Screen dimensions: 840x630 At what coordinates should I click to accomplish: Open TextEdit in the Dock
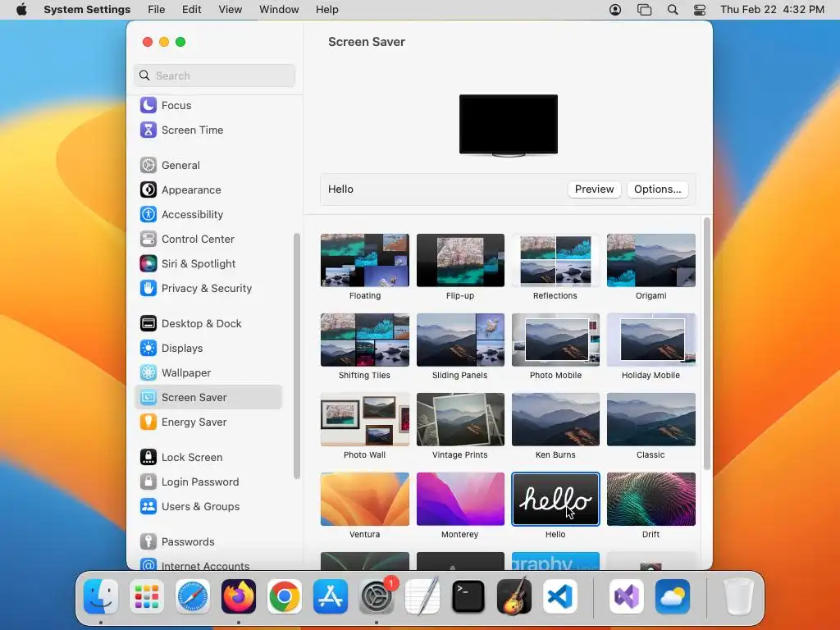[422, 596]
